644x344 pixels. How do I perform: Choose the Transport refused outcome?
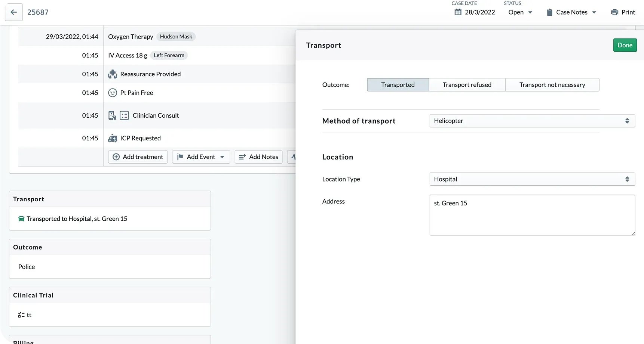click(x=467, y=85)
